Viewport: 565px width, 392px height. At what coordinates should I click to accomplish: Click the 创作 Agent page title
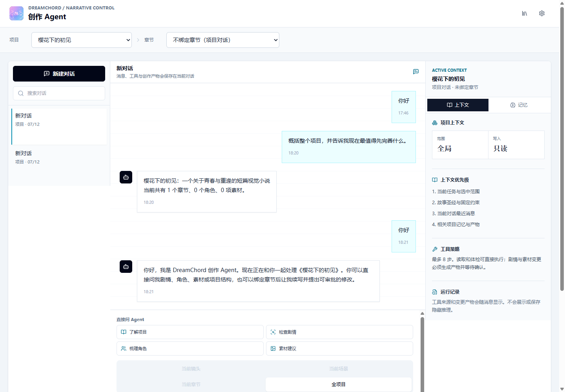(47, 17)
